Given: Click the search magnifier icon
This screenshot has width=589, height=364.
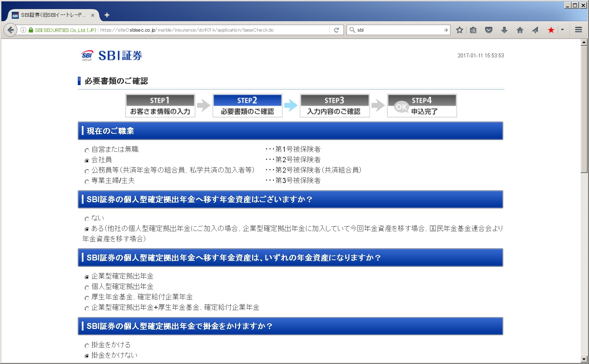Looking at the screenshot, I should 352,30.
